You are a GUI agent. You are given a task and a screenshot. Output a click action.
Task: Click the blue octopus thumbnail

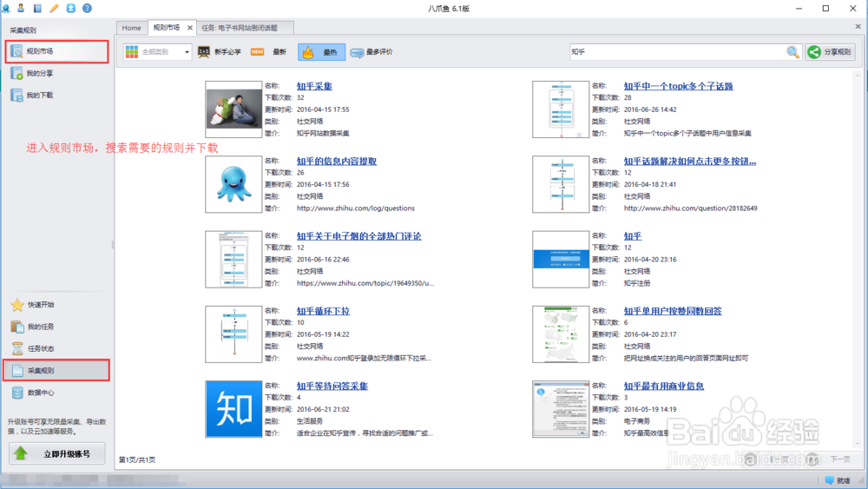click(233, 184)
